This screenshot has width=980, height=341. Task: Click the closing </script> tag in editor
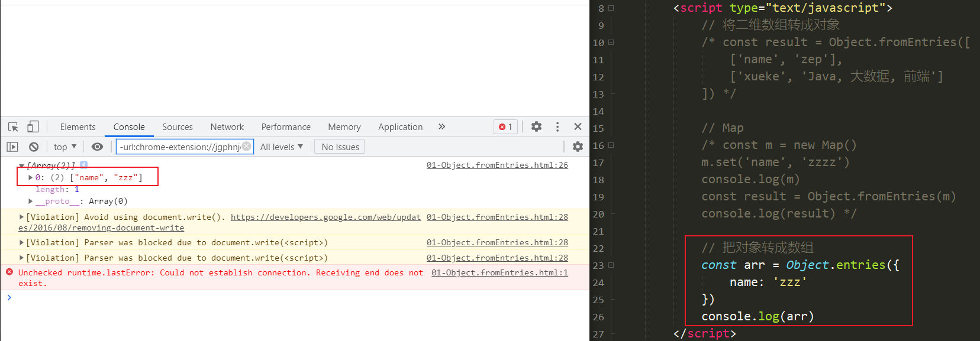(704, 333)
